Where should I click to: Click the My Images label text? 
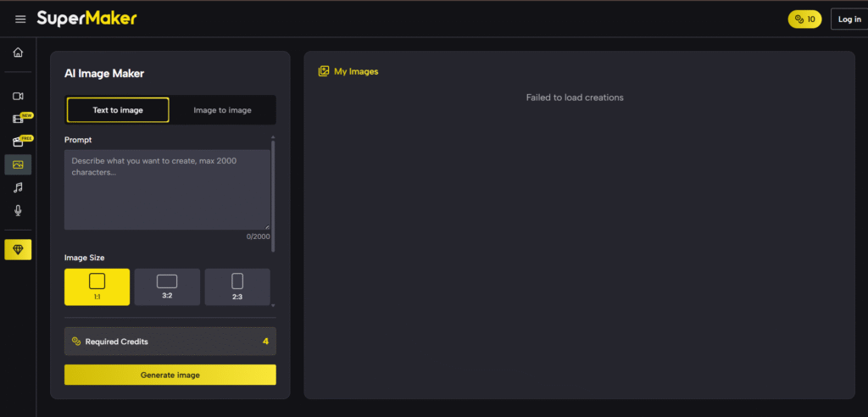[357, 71]
